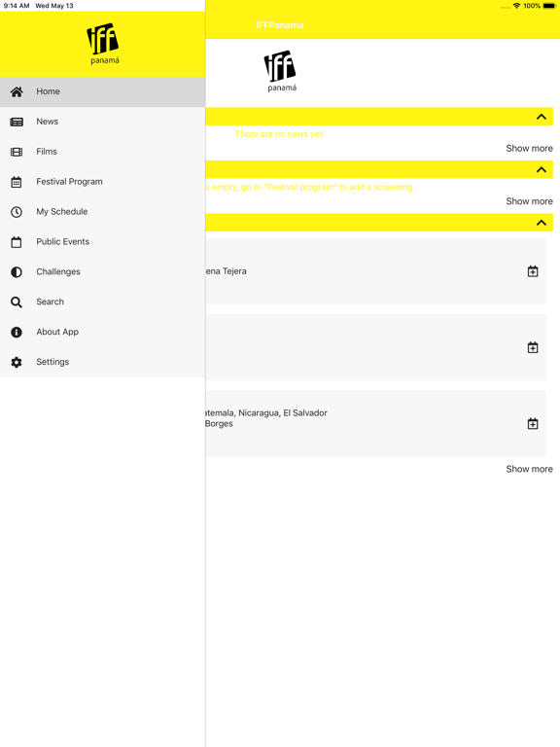The image size is (560, 747).
Task: Tap the My Schedule clock icon
Action: (17, 212)
